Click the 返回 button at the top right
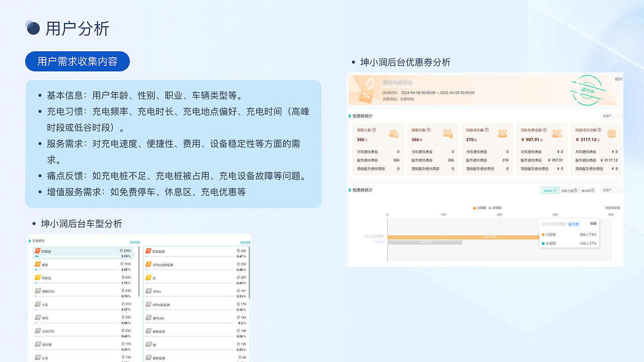This screenshot has width=644, height=362. point(618,79)
